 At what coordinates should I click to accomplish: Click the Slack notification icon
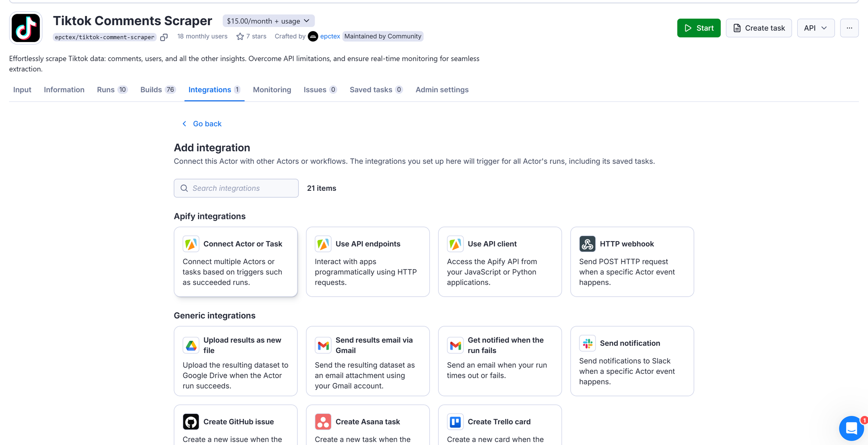pyautogui.click(x=587, y=343)
